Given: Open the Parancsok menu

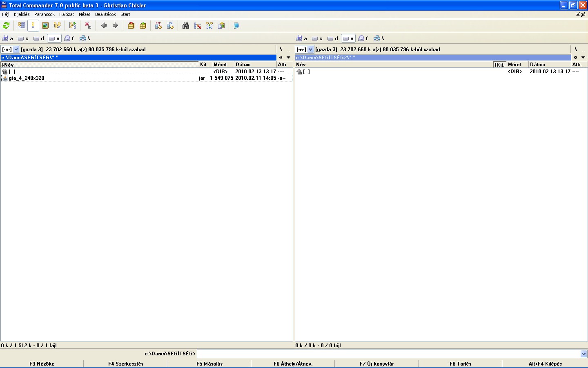Looking at the screenshot, I should coord(44,14).
